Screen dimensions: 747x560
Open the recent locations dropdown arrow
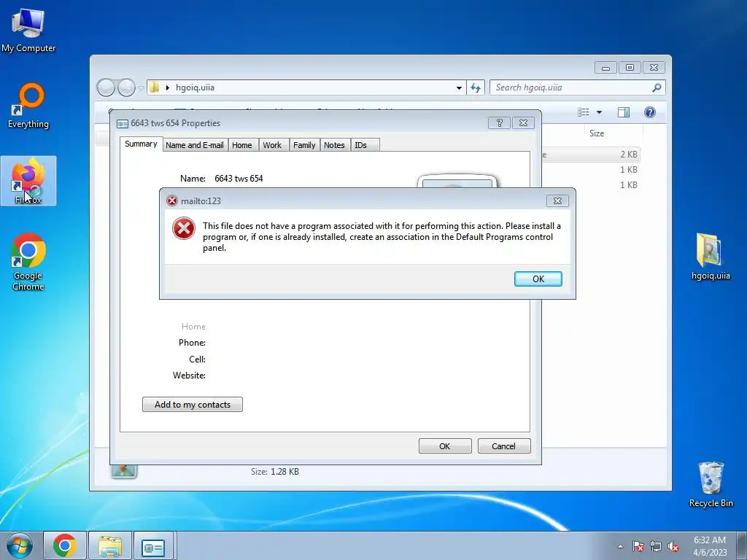coord(141,88)
